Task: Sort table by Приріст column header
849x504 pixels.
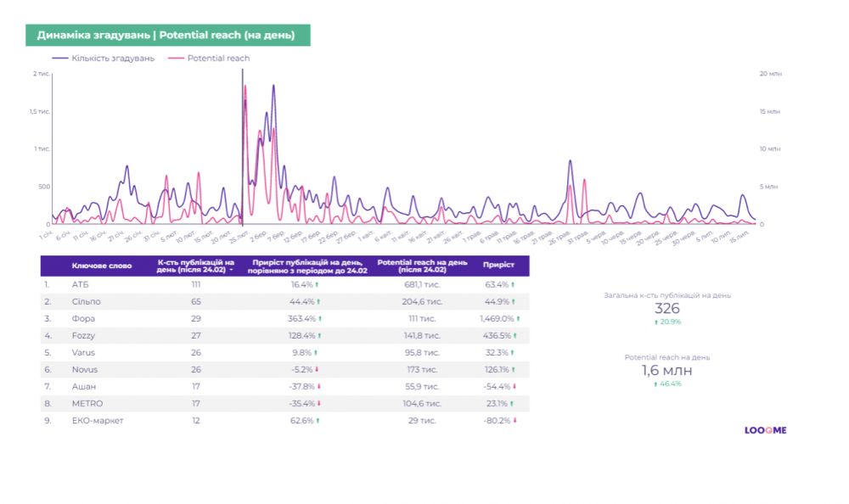Action: pos(498,266)
